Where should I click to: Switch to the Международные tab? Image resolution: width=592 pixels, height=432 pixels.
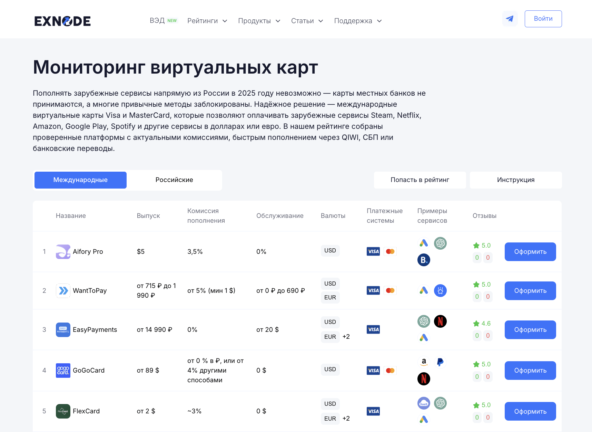tap(80, 180)
